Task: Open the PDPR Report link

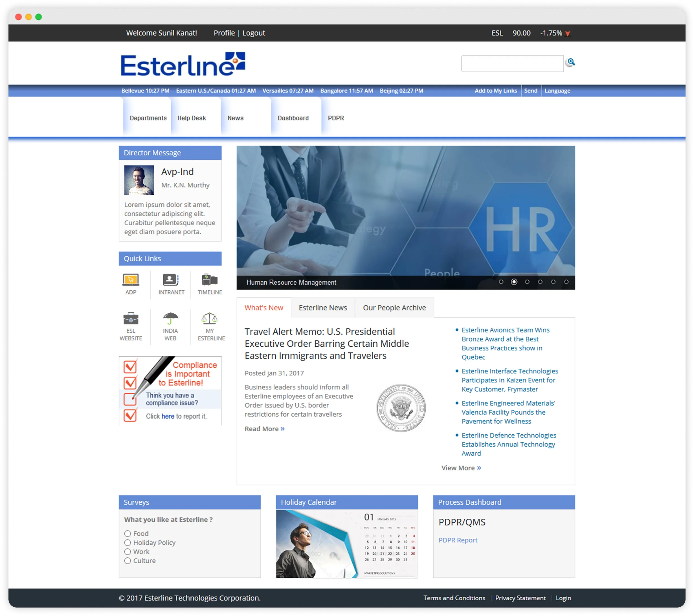Action: 458,540
